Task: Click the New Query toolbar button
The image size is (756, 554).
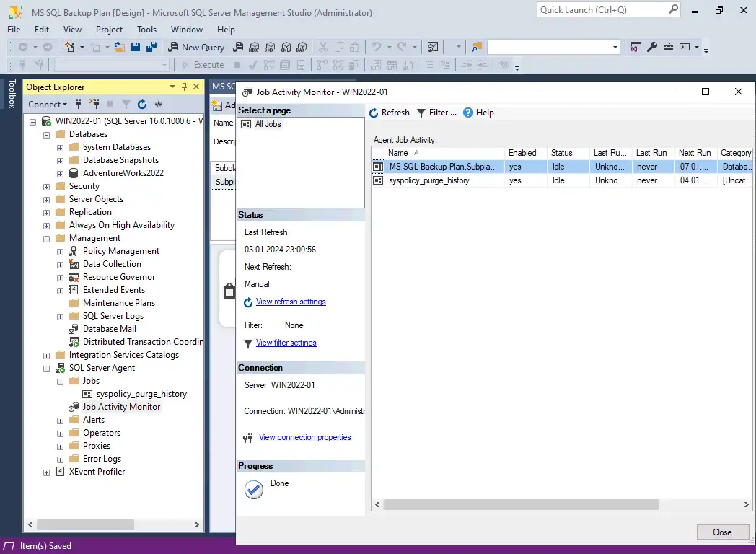Action: click(x=196, y=47)
